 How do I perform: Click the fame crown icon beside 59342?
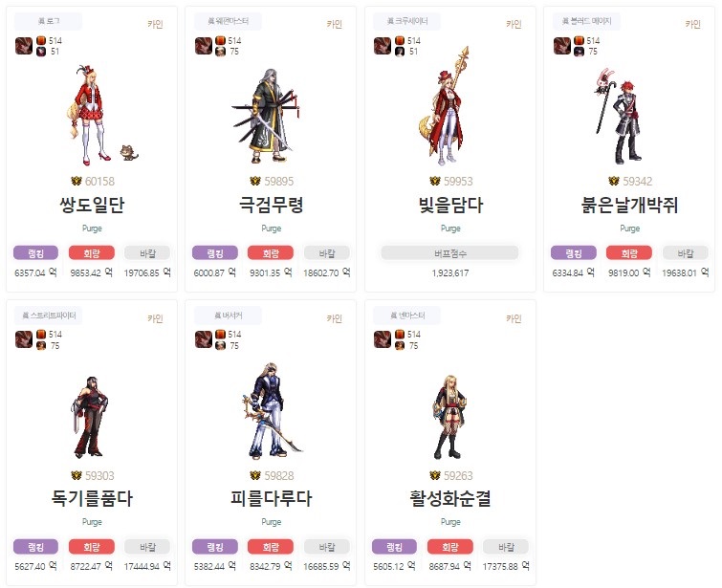coord(614,181)
